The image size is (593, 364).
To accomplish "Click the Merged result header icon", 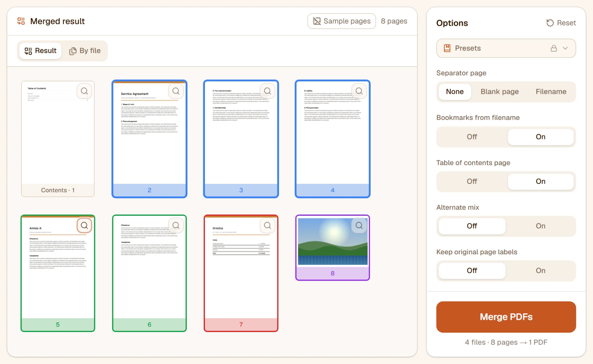I will [x=21, y=21].
